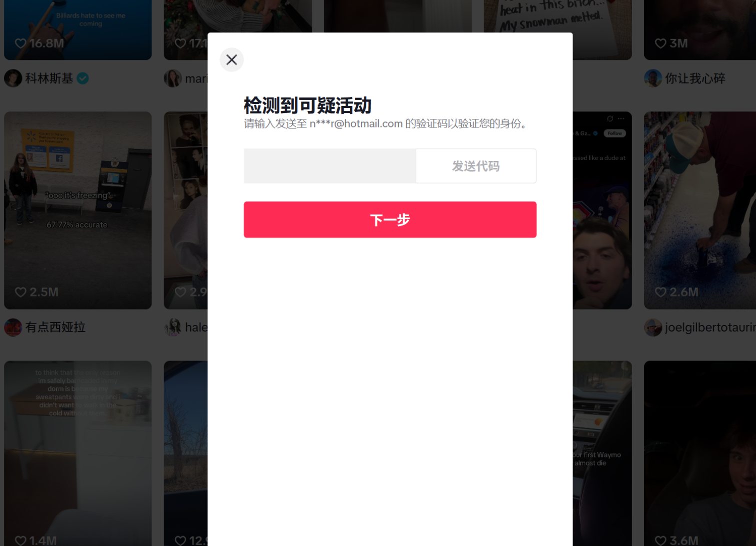Click the verification code input field

coord(330,166)
